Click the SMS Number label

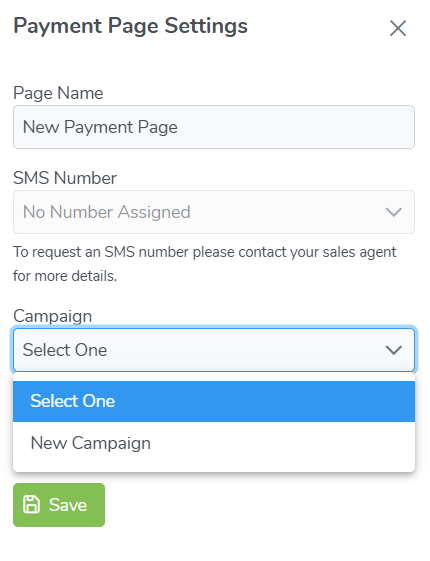(65, 178)
